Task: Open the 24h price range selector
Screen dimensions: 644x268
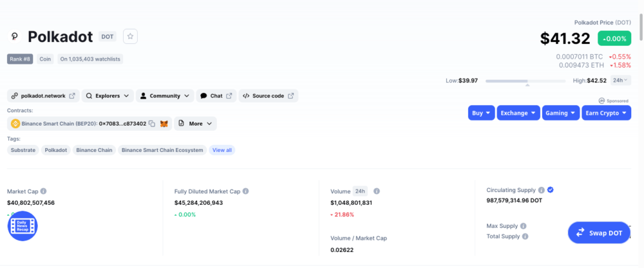Action: (x=621, y=81)
